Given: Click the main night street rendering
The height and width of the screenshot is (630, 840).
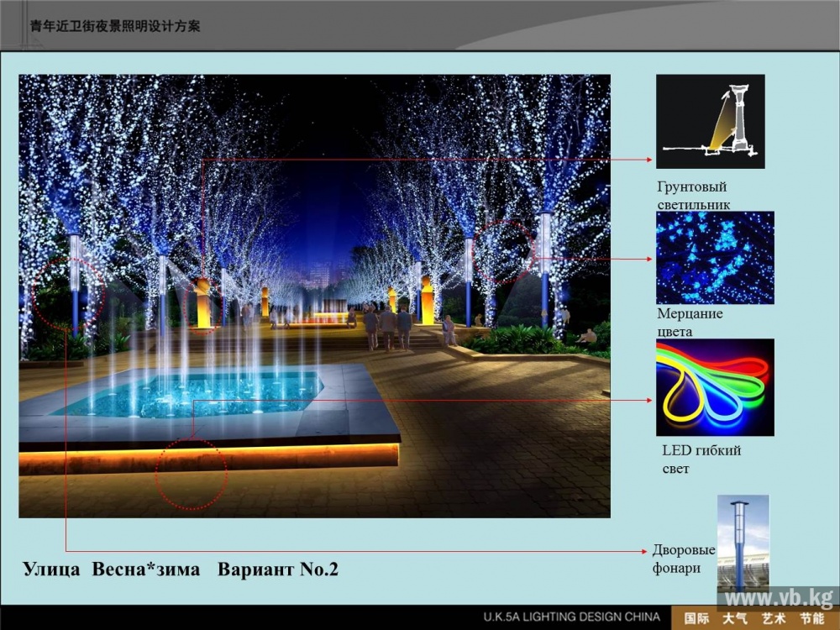Looking at the screenshot, I should 314,297.
